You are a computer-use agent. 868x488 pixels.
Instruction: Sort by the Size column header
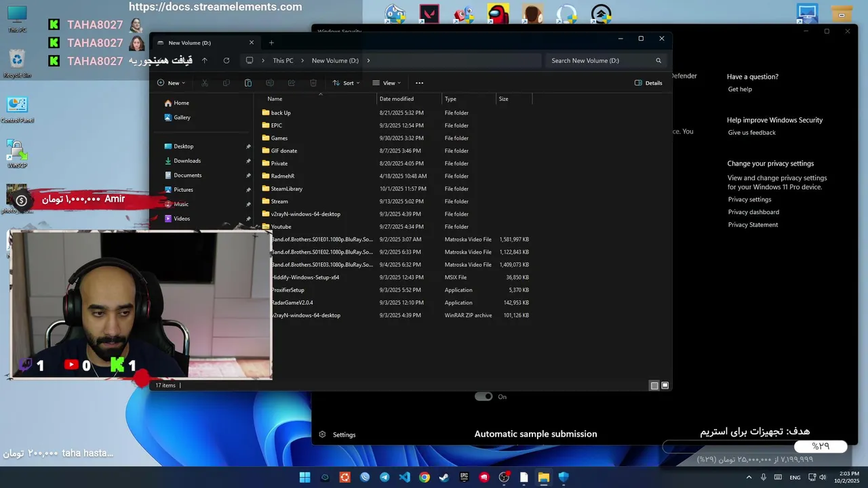point(514,99)
